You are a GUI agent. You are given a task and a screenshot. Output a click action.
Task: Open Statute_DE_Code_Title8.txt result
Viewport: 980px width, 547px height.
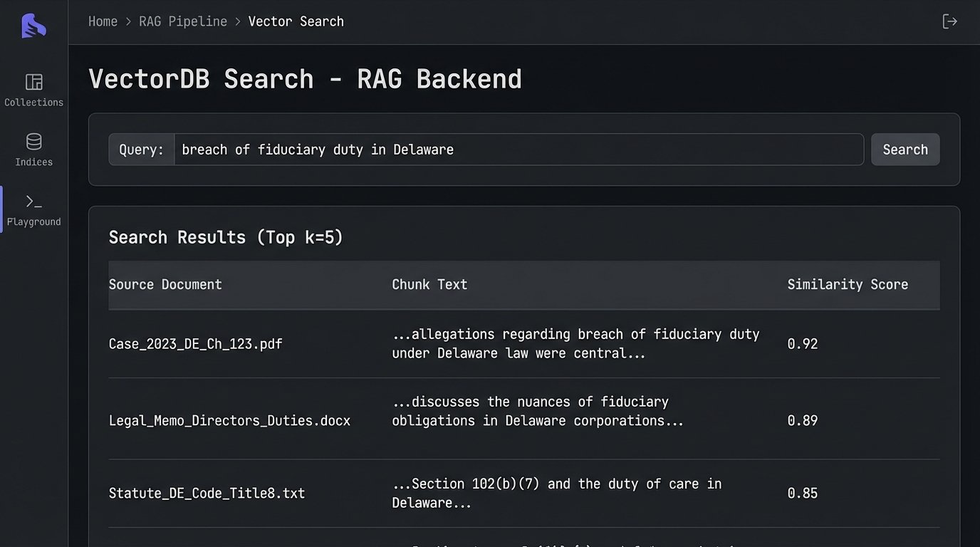(207, 493)
